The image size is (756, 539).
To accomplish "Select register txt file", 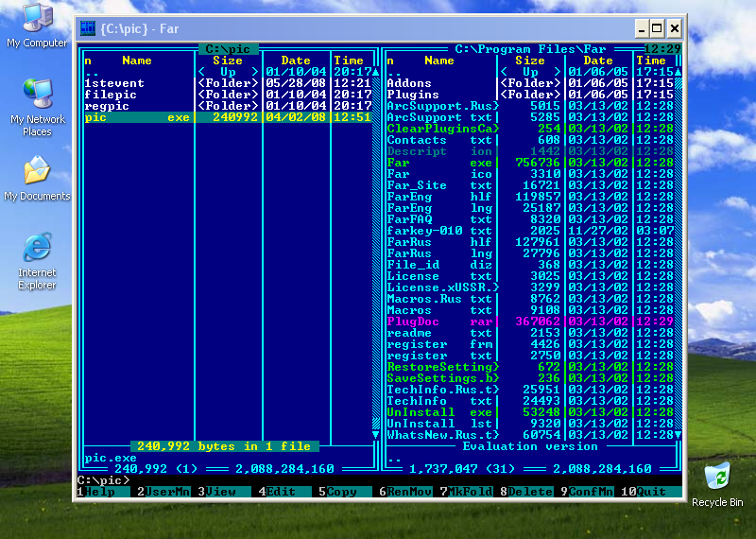I will (x=530, y=356).
